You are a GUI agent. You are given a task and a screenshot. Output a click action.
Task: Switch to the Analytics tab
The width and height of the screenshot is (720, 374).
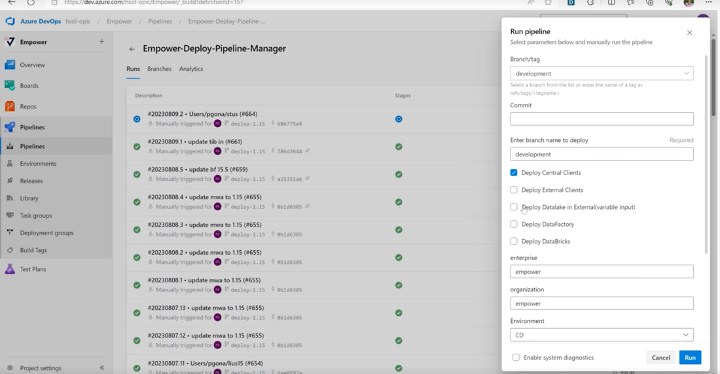click(191, 69)
